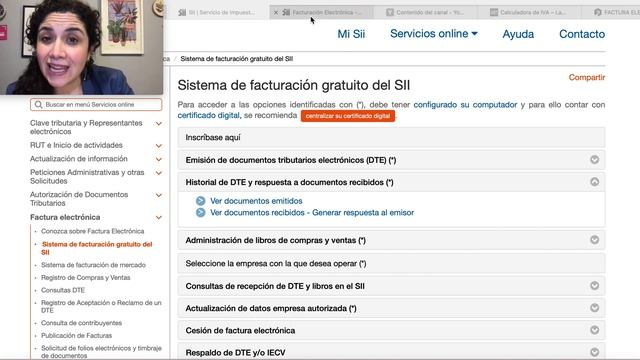
Task: Click the centralizar su certificado digital button
Action: pyautogui.click(x=348, y=116)
